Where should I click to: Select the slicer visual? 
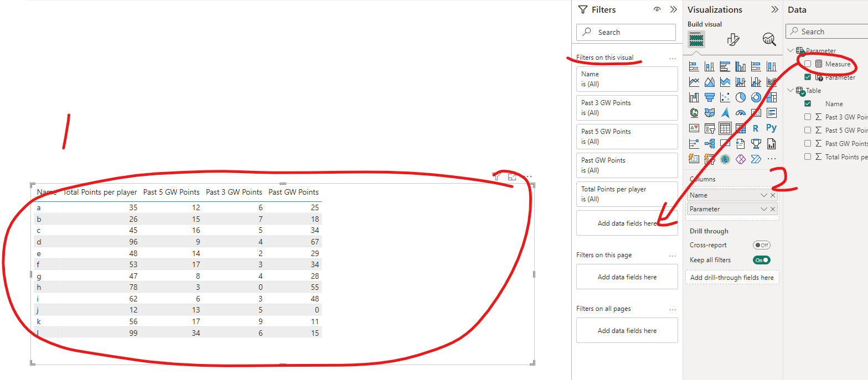709,128
